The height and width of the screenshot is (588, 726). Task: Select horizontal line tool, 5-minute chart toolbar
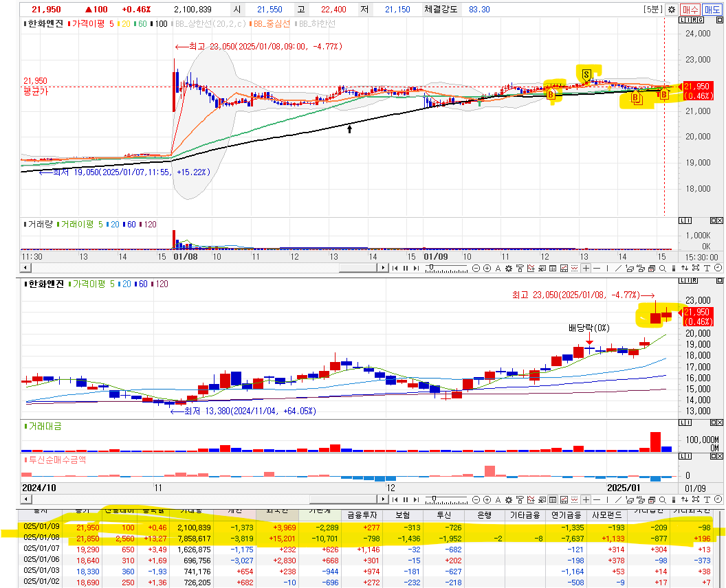point(597,269)
